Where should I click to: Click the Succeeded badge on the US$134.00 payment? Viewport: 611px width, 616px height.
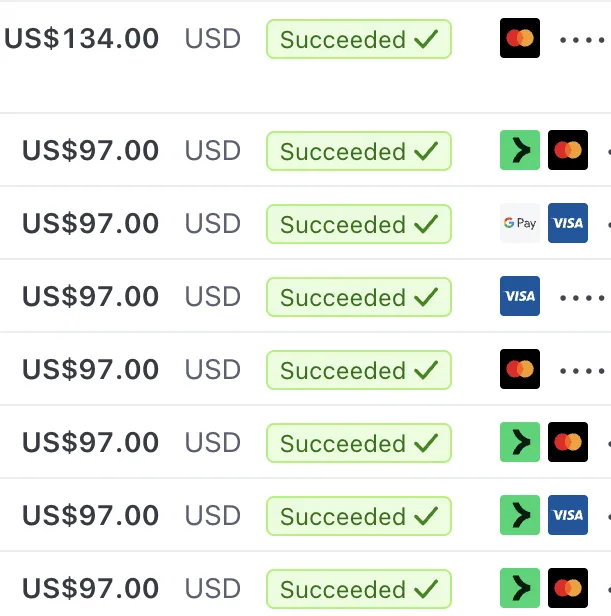(359, 39)
